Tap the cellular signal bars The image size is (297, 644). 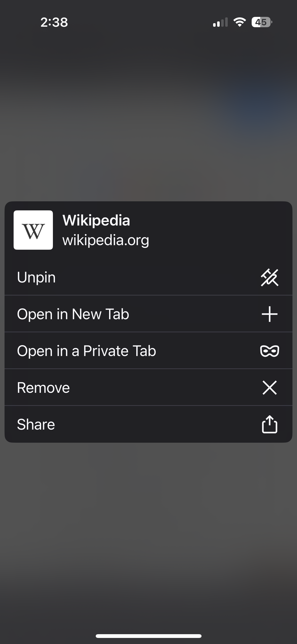[x=220, y=22]
